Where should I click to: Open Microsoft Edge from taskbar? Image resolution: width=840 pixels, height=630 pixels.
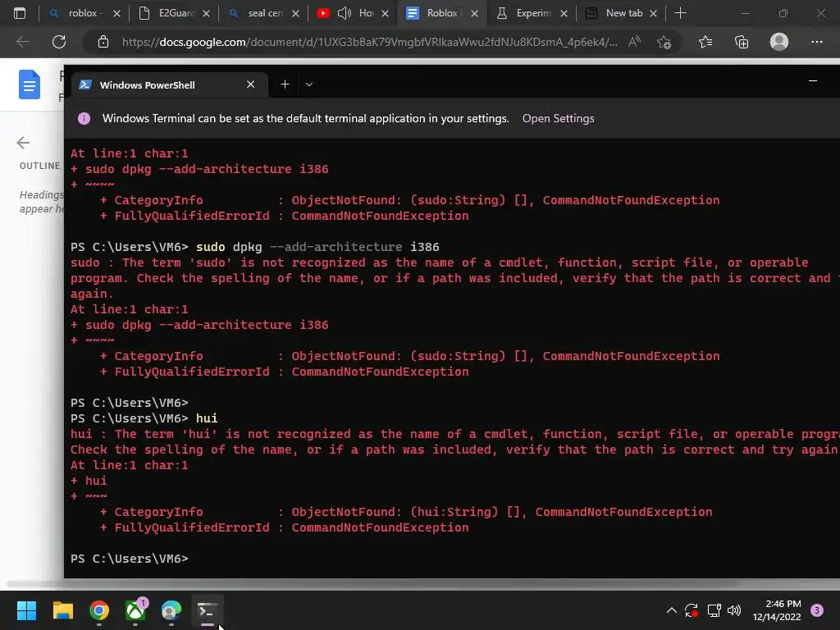171,610
